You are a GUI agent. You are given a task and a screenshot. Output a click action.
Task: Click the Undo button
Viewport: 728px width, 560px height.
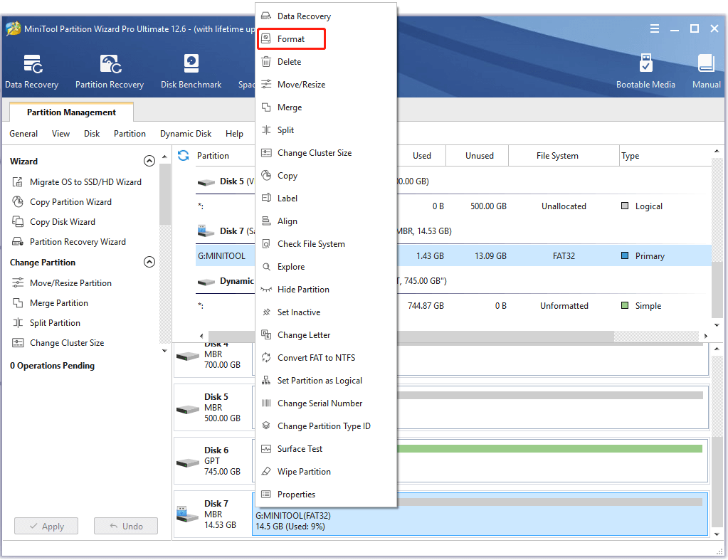(126, 526)
